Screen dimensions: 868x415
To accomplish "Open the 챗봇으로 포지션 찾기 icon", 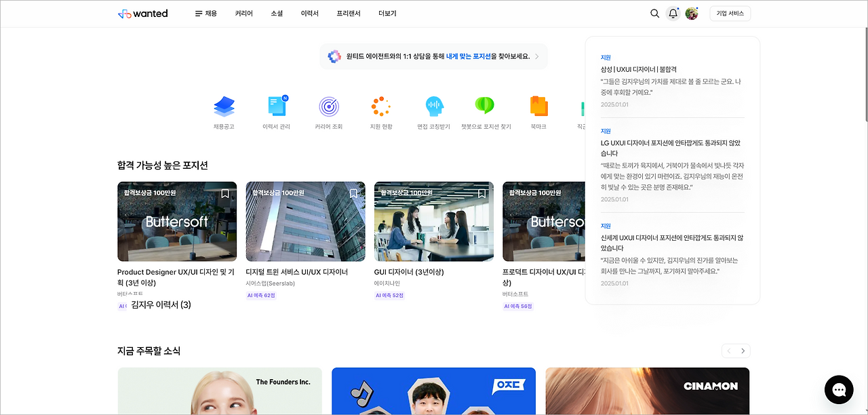I will (x=485, y=105).
